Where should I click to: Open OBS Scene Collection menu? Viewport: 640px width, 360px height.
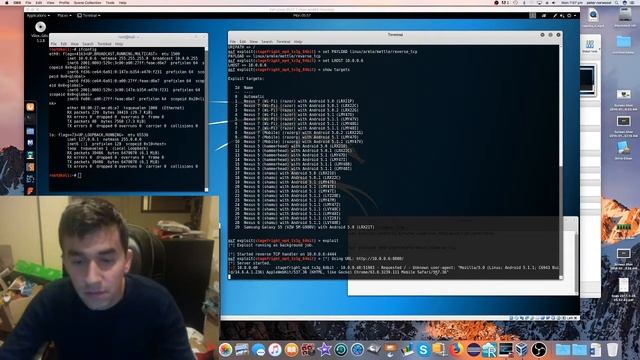pos(87,2)
